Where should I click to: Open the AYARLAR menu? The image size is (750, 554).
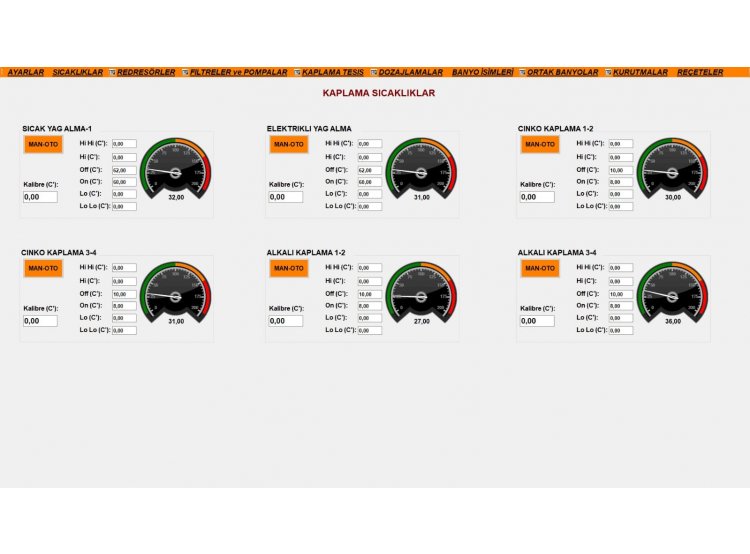26,73
